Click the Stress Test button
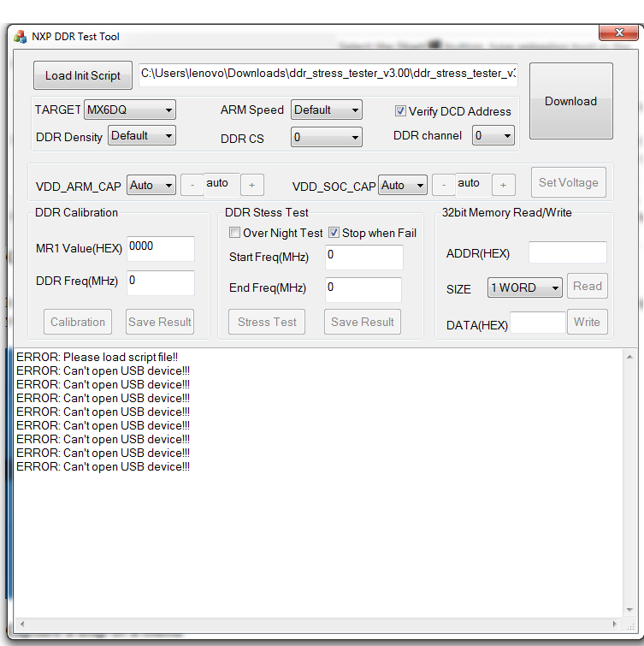This screenshot has height=646, width=644. (x=267, y=322)
